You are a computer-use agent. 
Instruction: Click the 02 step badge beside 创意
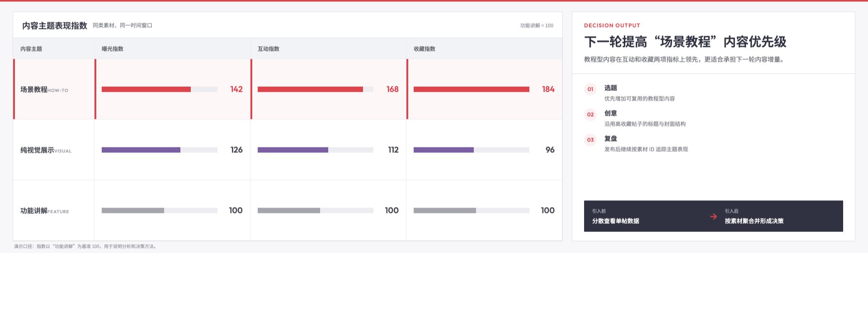coord(590,114)
